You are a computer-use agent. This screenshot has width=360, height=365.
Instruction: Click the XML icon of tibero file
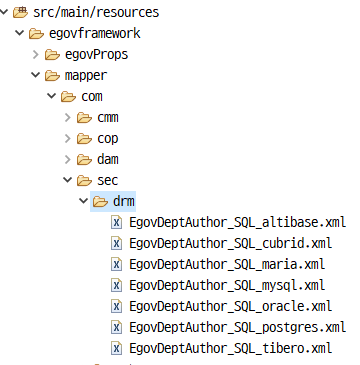116,348
